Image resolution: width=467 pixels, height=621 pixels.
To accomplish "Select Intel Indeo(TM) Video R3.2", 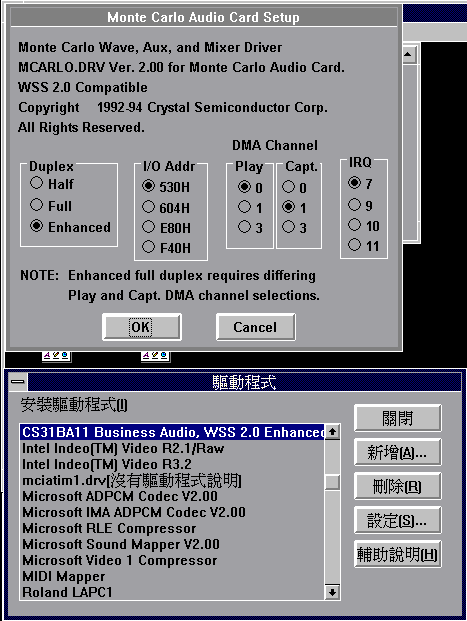I will click(x=172, y=464).
